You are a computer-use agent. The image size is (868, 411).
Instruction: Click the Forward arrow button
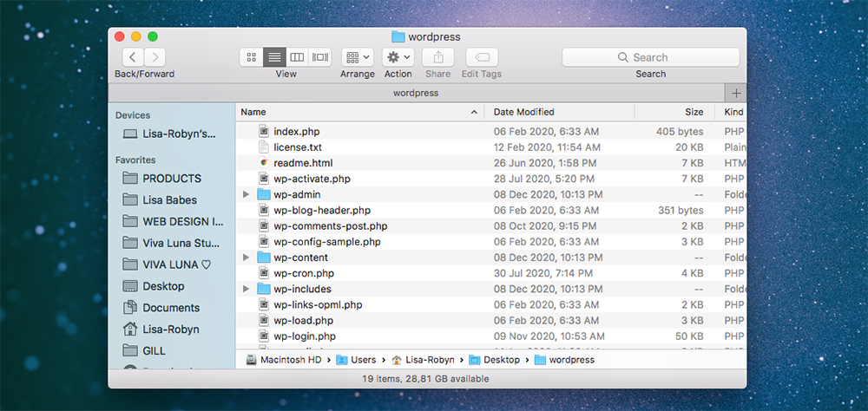click(155, 57)
